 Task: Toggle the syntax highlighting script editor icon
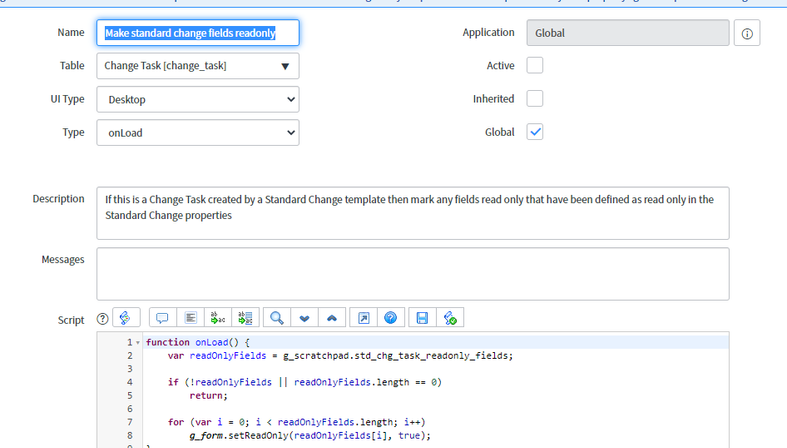coord(126,318)
